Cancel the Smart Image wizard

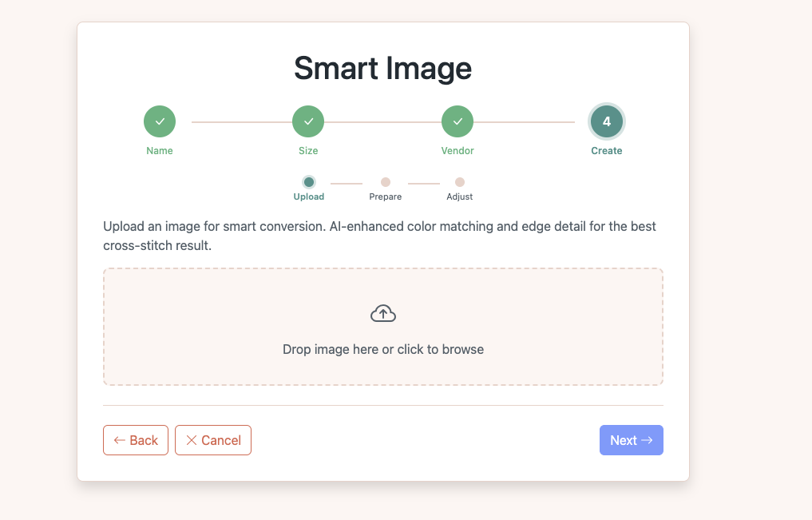[x=213, y=440]
